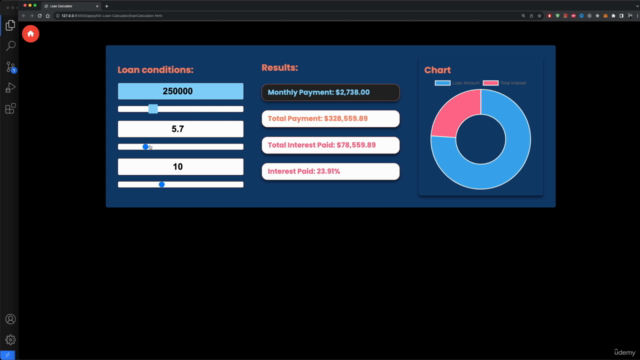Click the Chart heading
The width and height of the screenshot is (640, 360).
point(438,70)
